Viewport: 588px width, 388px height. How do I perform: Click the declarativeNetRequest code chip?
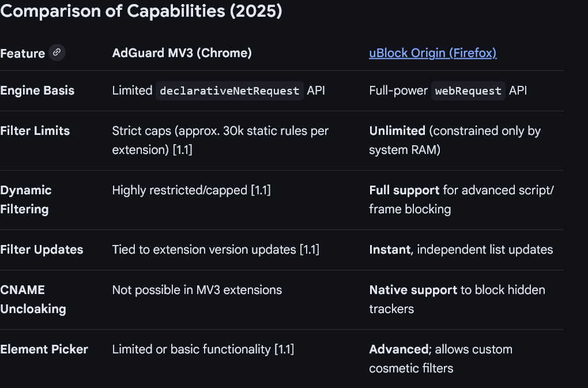click(x=229, y=91)
